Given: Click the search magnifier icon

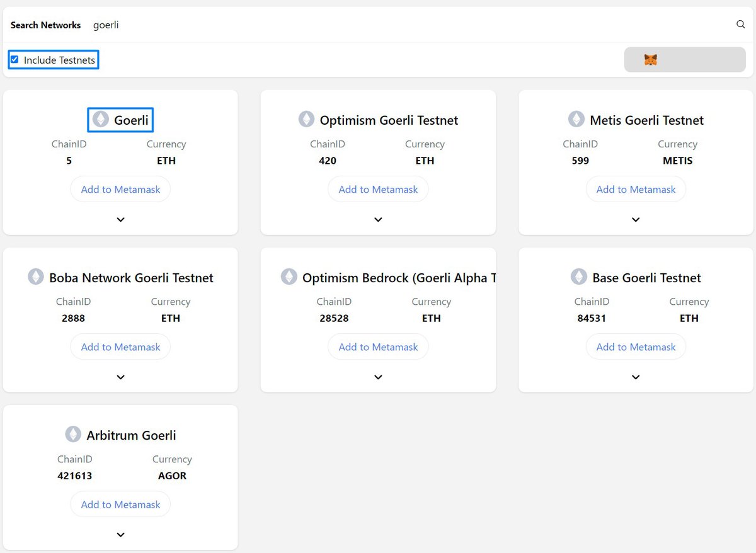Looking at the screenshot, I should coord(741,25).
